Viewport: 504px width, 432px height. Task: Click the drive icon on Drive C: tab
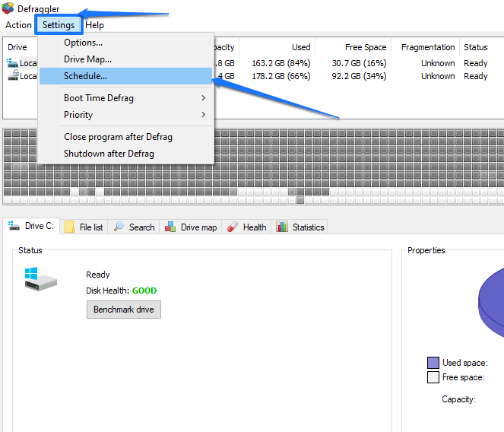pyautogui.click(x=14, y=225)
